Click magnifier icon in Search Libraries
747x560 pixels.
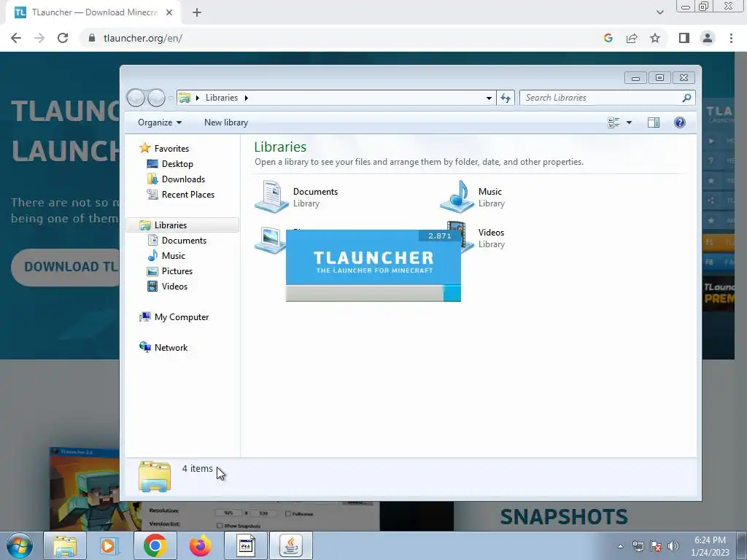(x=686, y=98)
